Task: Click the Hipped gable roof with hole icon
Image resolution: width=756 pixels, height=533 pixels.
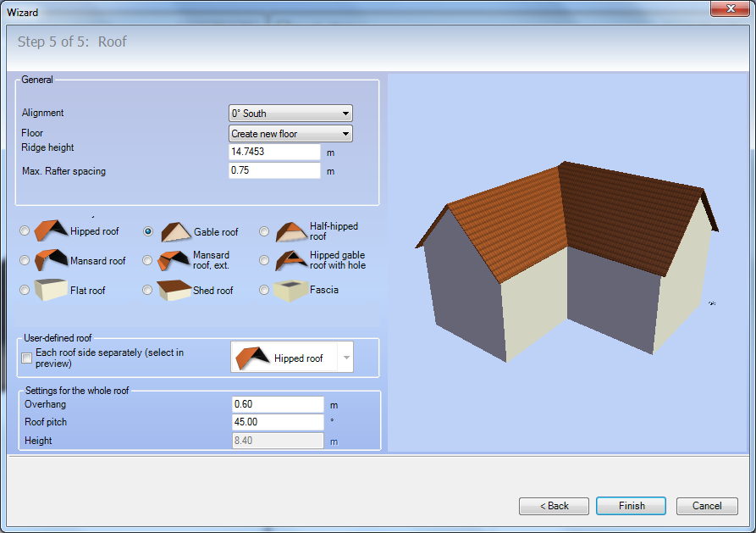Action: pos(291,260)
